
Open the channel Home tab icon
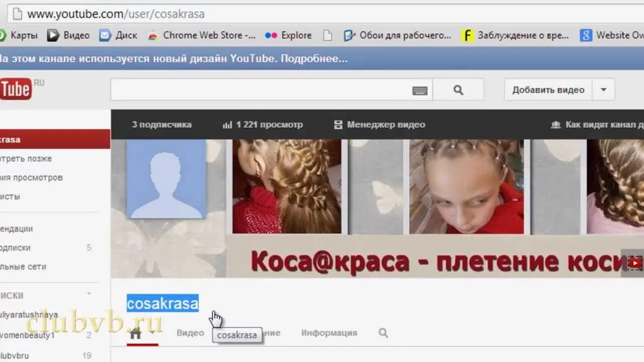tap(135, 333)
